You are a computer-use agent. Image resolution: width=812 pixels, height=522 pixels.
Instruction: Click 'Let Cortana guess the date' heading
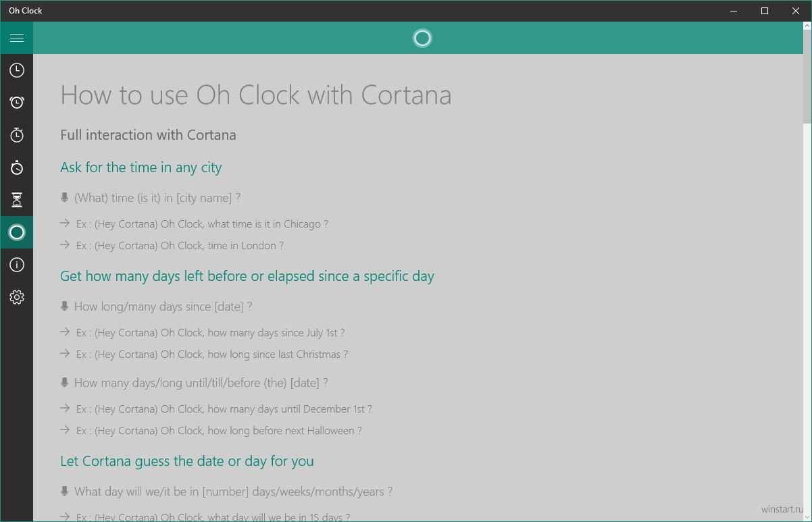187,461
